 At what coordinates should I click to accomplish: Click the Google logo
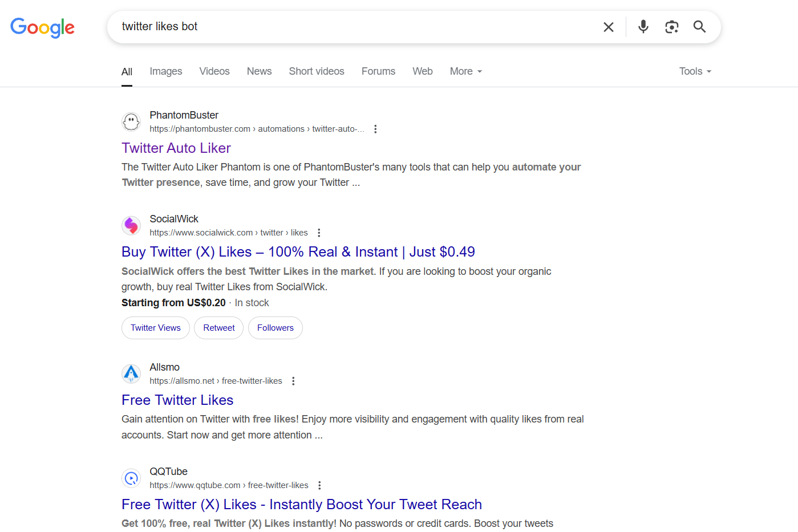point(43,27)
